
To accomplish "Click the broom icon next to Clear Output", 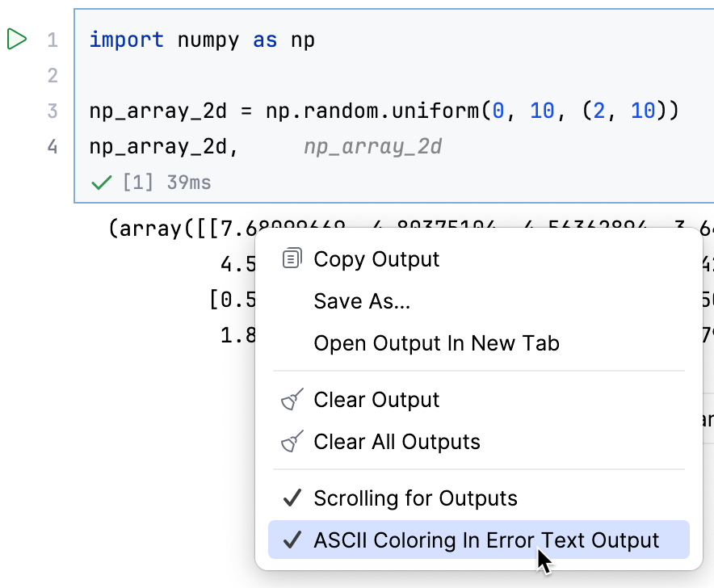I will pyautogui.click(x=291, y=399).
